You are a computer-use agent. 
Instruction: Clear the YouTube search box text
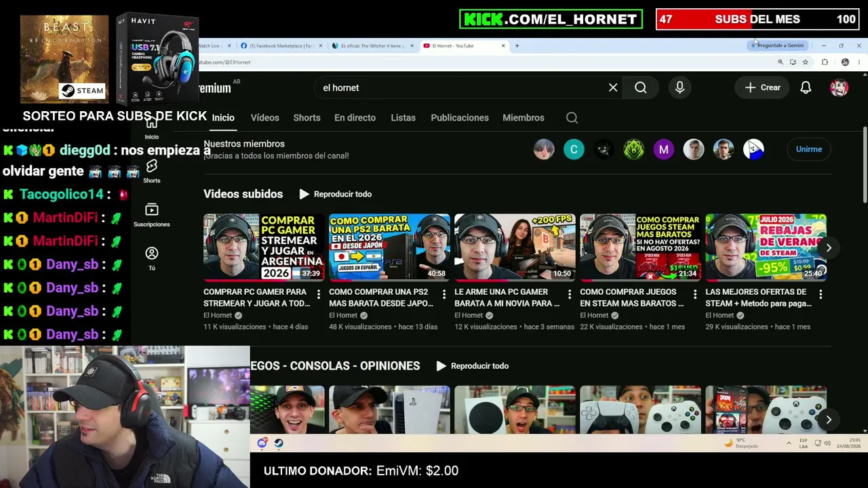613,87
